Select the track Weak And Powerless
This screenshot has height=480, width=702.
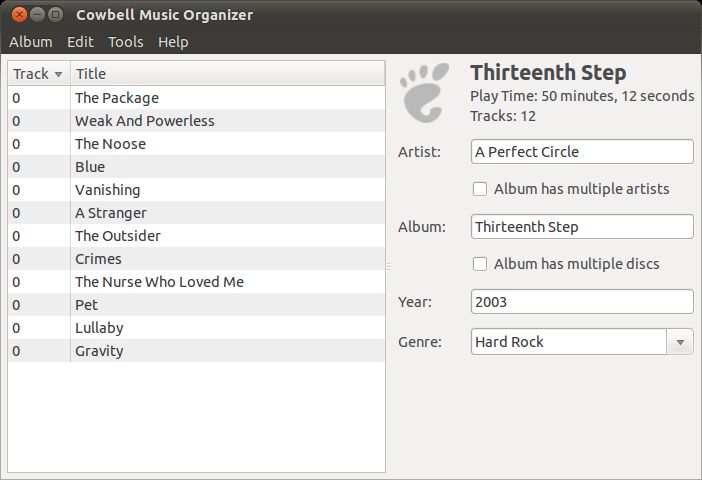pyautogui.click(x=196, y=121)
